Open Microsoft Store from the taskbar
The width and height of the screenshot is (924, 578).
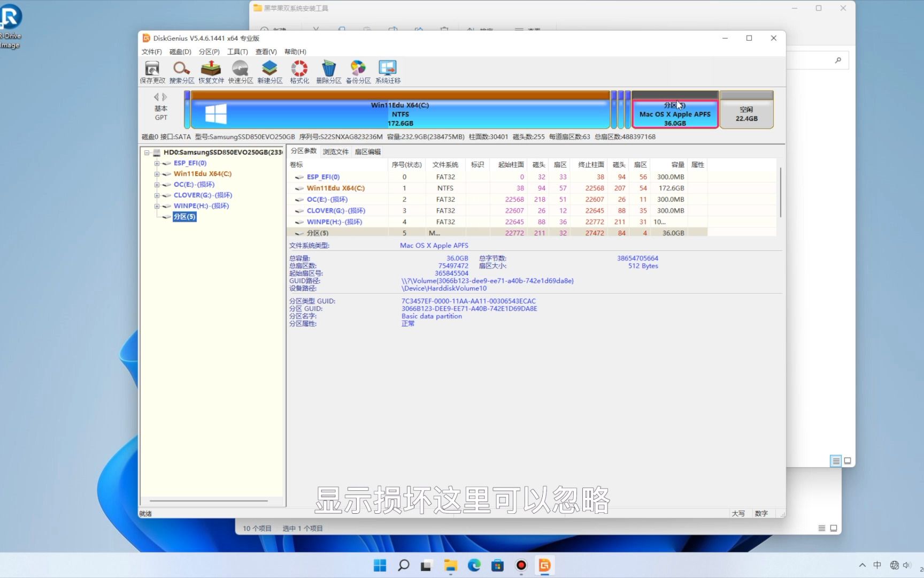[x=498, y=565]
